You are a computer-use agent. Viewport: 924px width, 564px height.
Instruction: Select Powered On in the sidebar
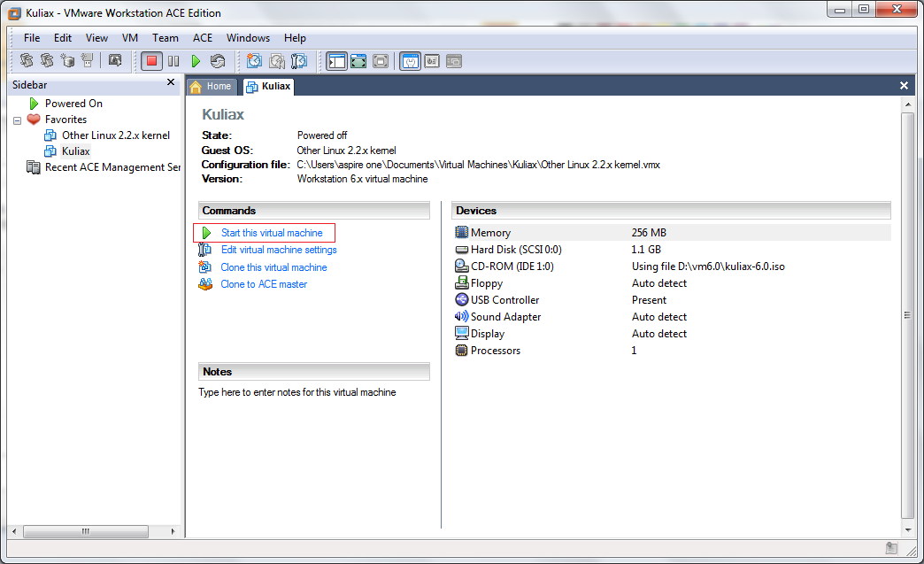[x=73, y=103]
